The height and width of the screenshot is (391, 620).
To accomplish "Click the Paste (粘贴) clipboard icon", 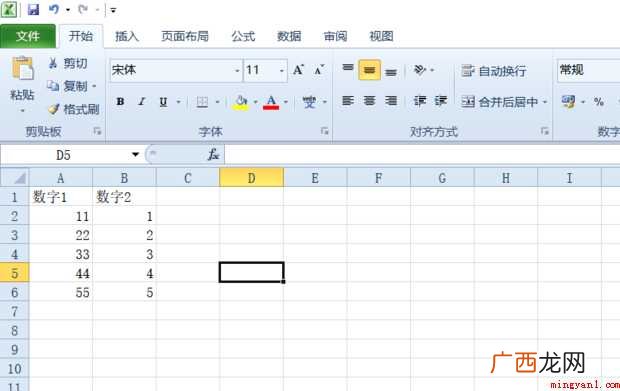I will pyautogui.click(x=23, y=68).
